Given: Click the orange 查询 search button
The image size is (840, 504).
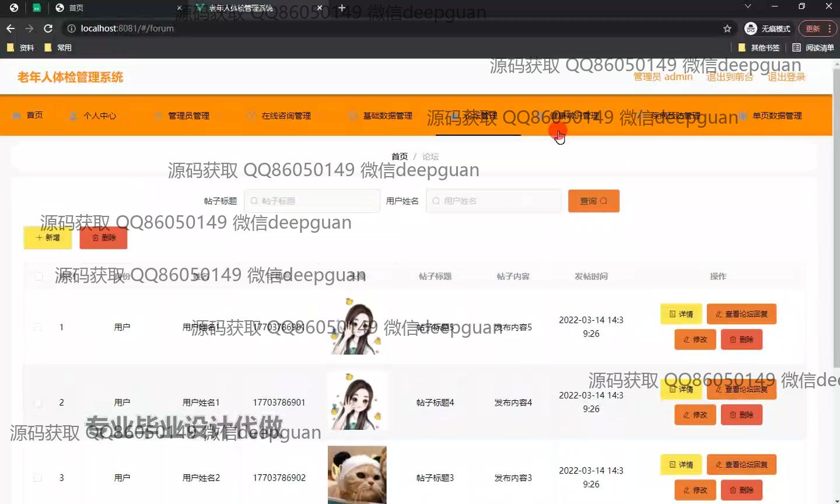Looking at the screenshot, I should [x=593, y=201].
